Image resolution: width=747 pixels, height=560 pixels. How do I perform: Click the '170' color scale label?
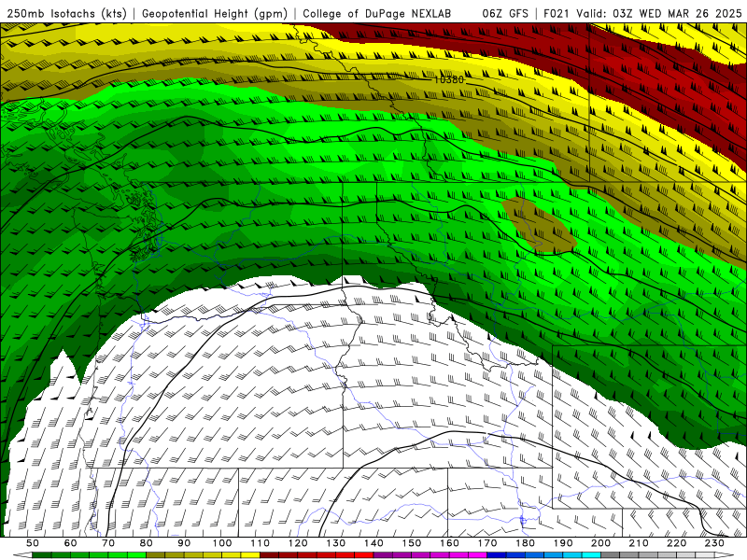[x=487, y=543]
